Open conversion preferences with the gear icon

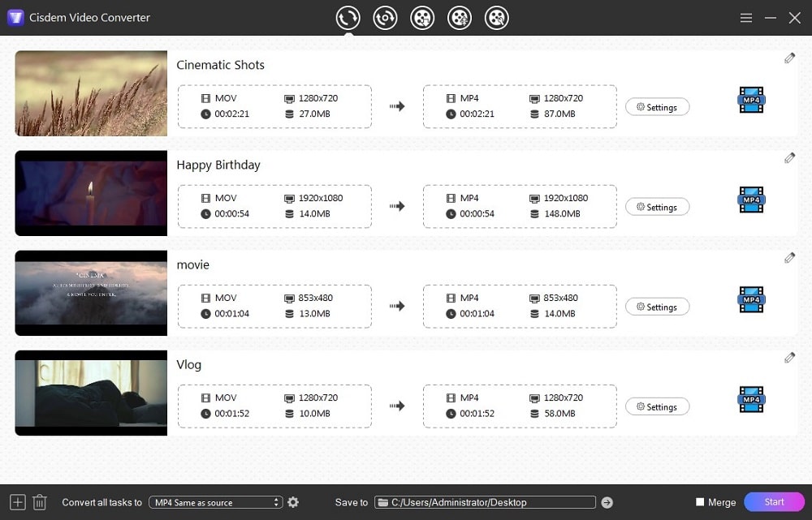click(x=292, y=502)
